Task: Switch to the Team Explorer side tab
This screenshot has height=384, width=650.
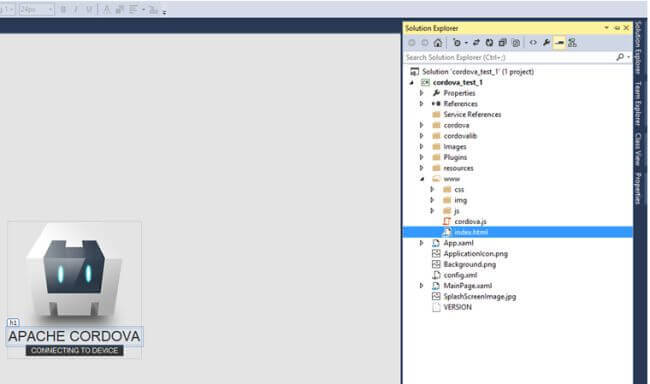Action: coord(638,104)
